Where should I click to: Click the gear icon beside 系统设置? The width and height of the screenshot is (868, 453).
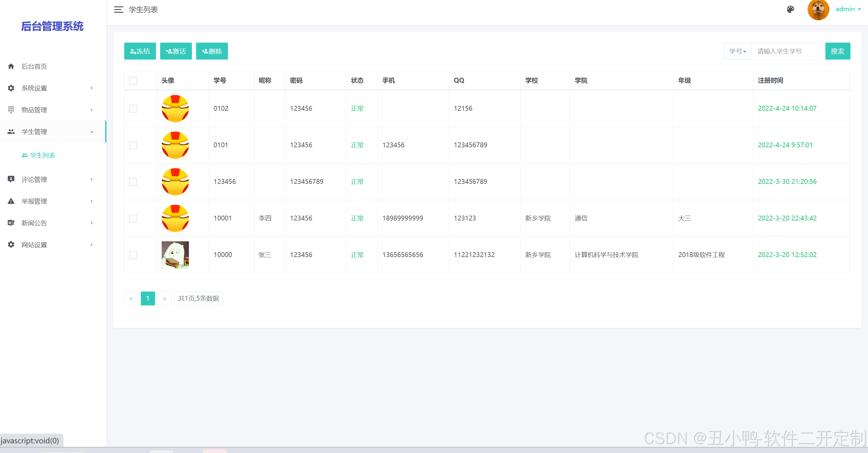click(11, 88)
